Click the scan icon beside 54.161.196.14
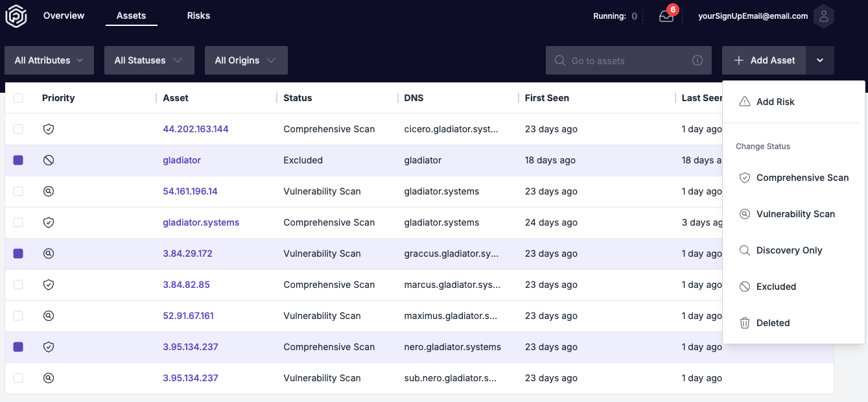 (x=48, y=191)
